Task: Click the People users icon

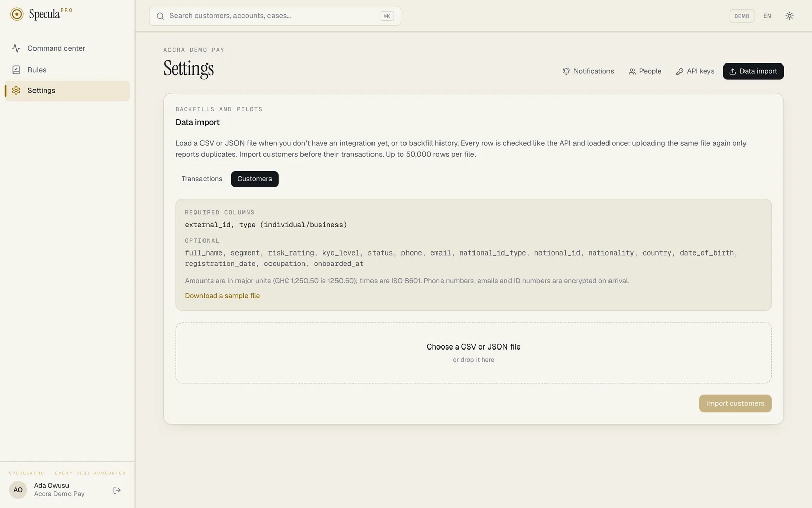Action: coord(632,71)
